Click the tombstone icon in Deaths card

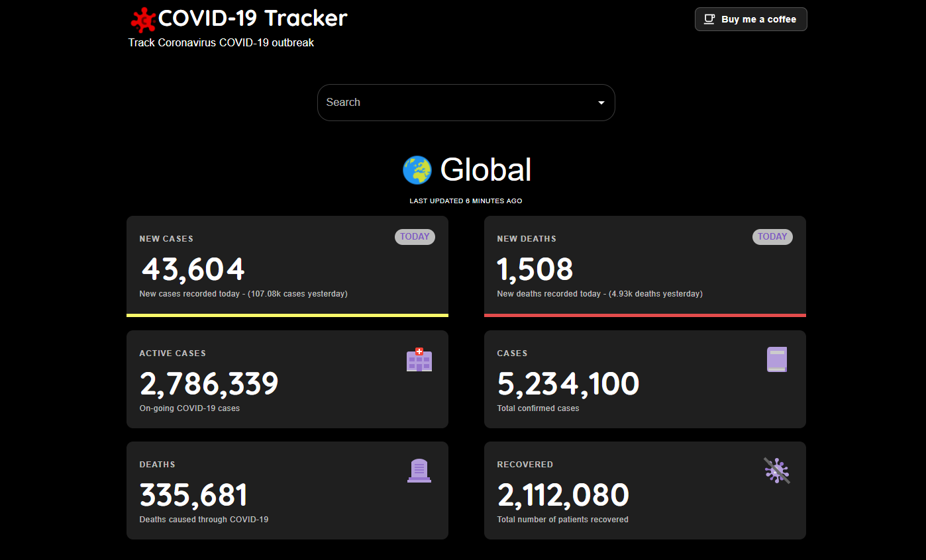[419, 471]
